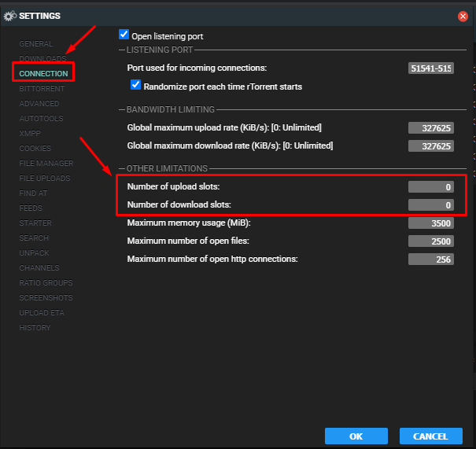Click the 'Number of upload slots:' label

173,186
